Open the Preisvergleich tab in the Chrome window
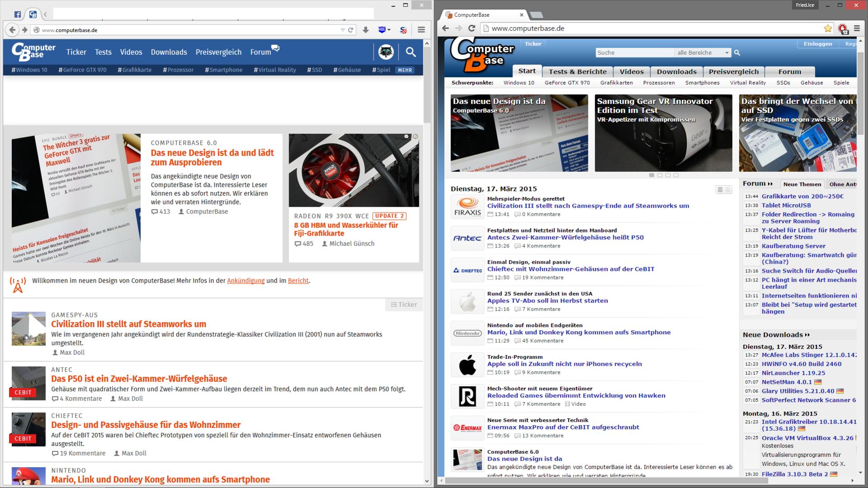Image resolution: width=868 pixels, height=488 pixels. tap(734, 72)
